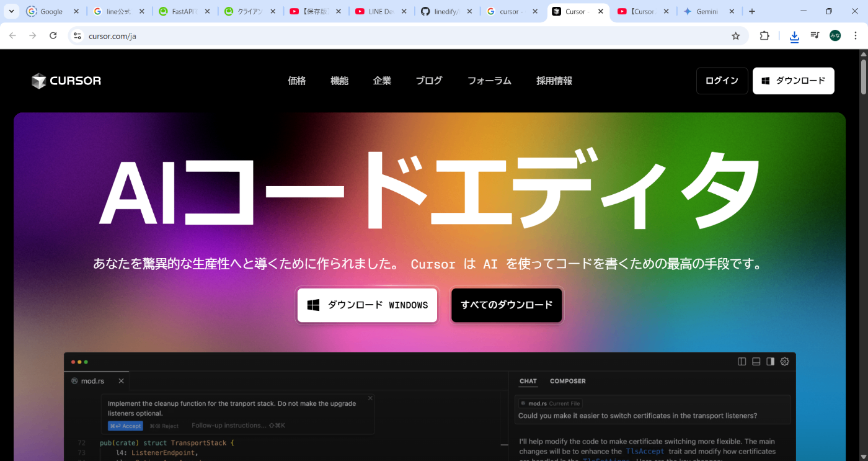The width and height of the screenshot is (868, 461).
Task: Go back with the browser back arrow
Action: point(12,36)
